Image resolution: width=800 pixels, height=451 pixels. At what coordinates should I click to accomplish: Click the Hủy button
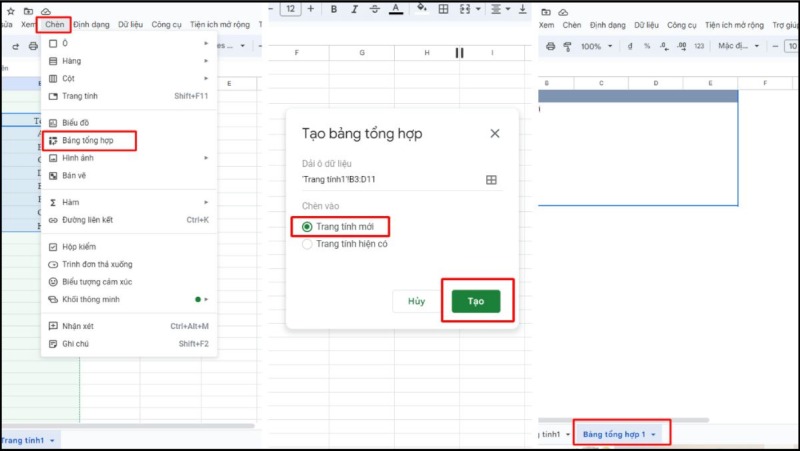[416, 301]
